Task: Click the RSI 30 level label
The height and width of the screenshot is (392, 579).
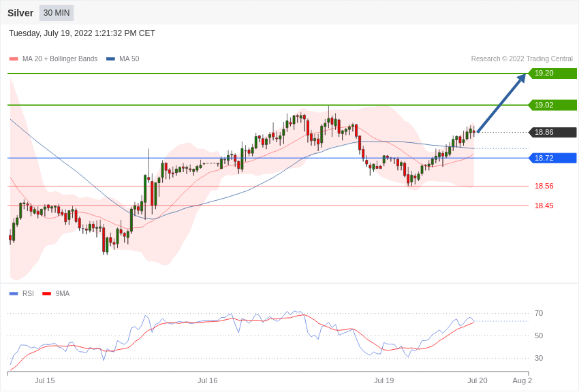Action: point(539,358)
